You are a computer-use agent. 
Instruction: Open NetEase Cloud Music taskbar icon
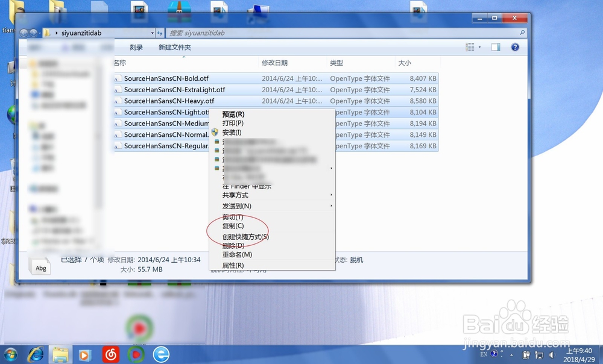(x=111, y=354)
